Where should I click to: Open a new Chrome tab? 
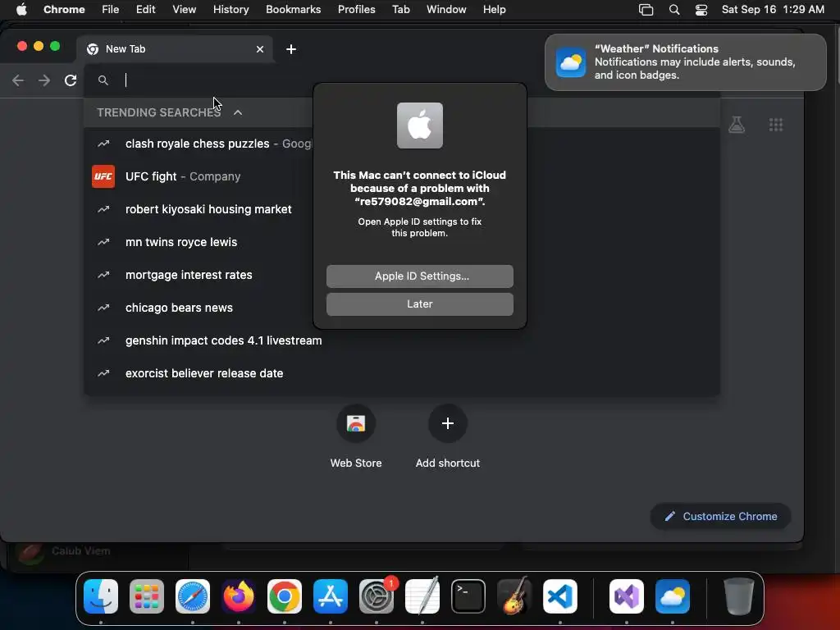tap(291, 49)
